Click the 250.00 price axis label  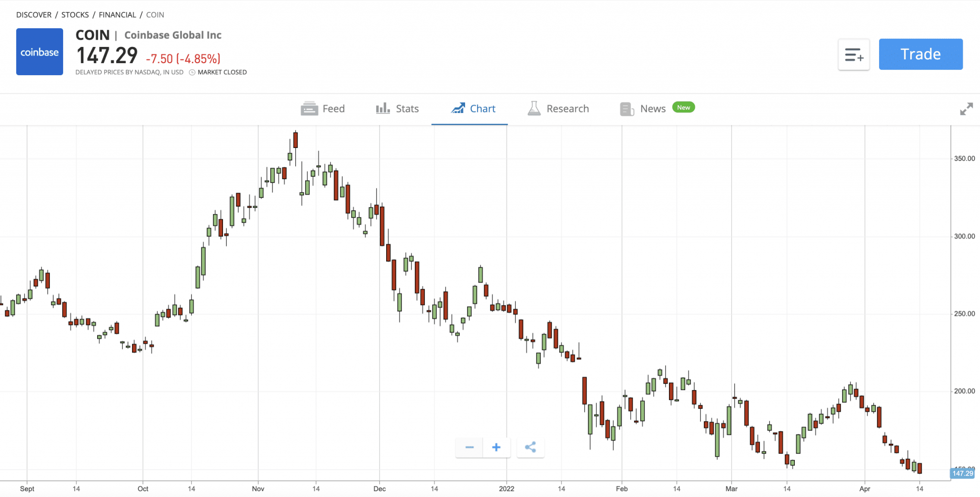[964, 314]
